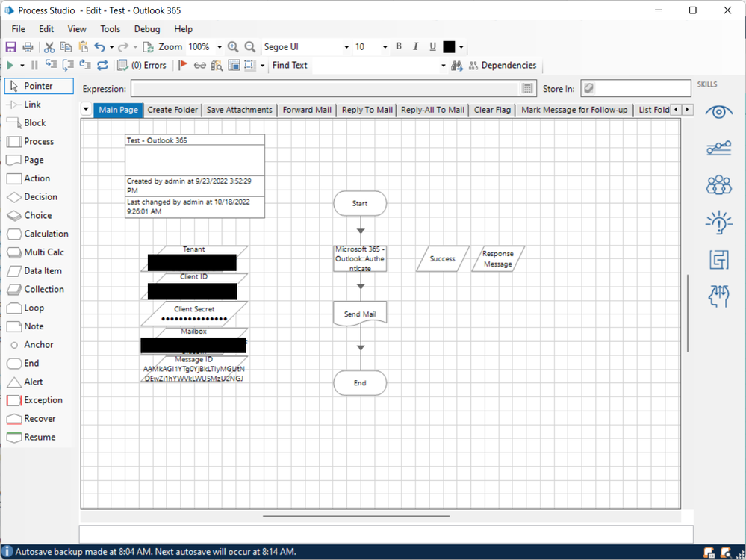Click the expression calculator icon
This screenshot has height=560, width=746.
[528, 89]
